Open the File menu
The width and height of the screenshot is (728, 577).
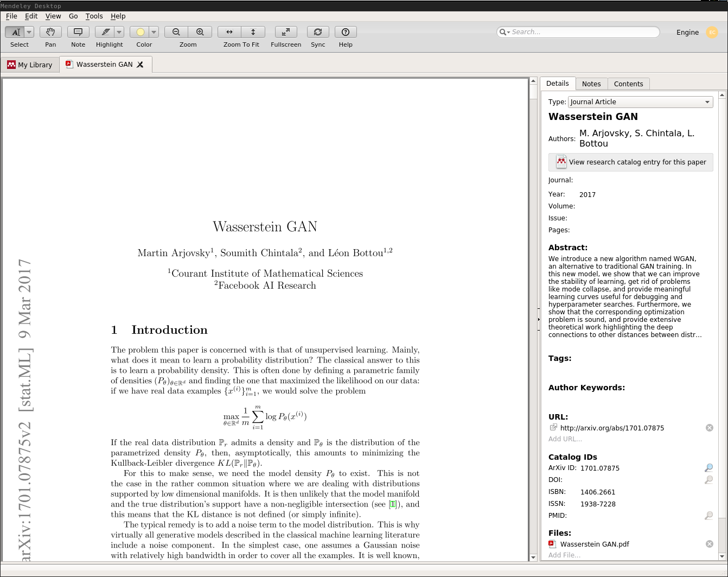(x=11, y=16)
